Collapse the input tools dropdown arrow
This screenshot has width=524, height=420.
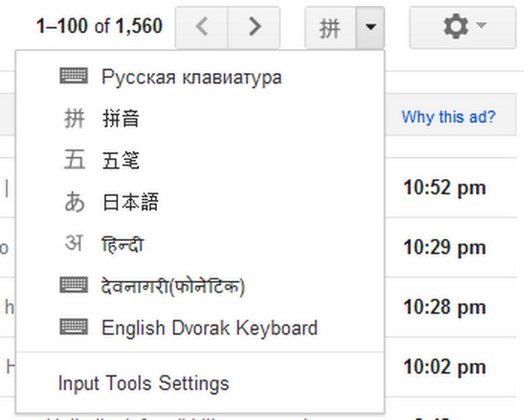coord(370,28)
